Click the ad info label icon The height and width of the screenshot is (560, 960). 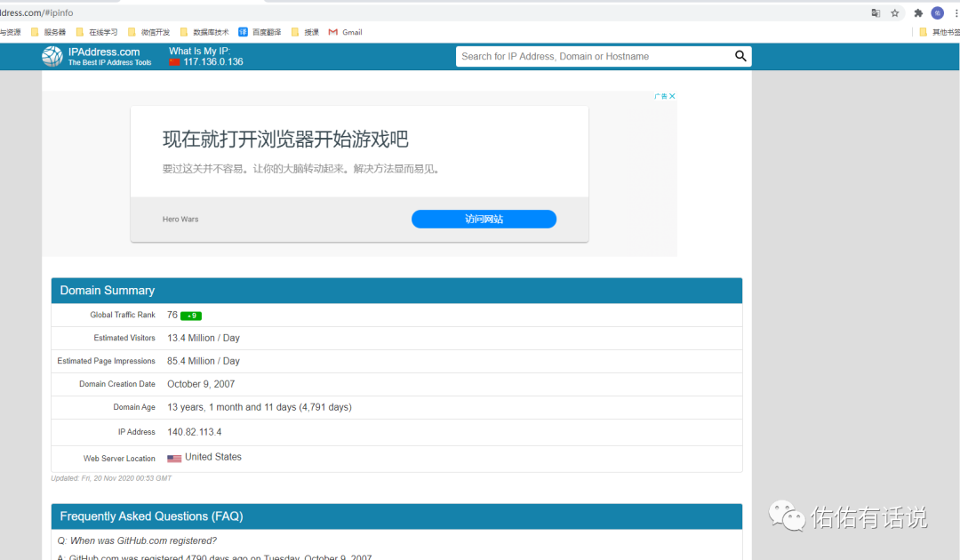click(x=660, y=96)
